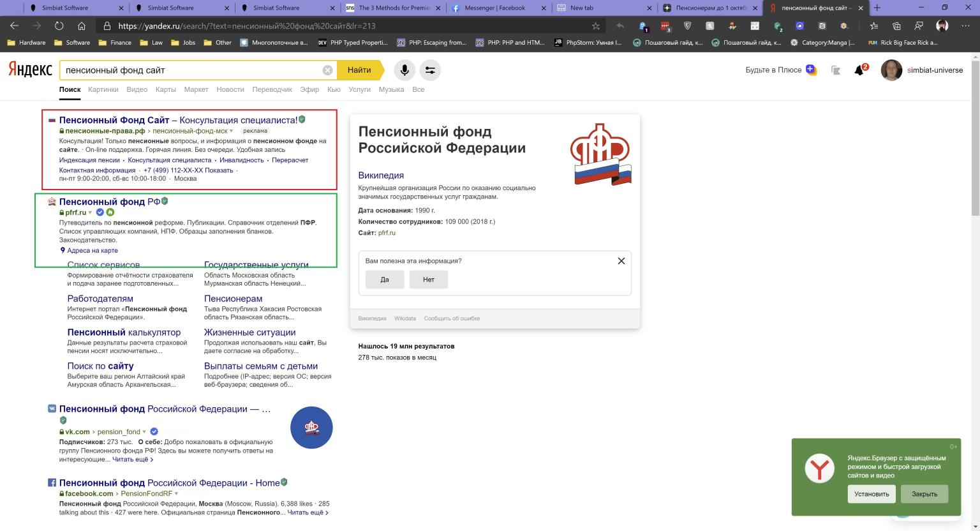Go to the Яндекс logo home
This screenshot has width=980, height=531.
click(x=30, y=70)
